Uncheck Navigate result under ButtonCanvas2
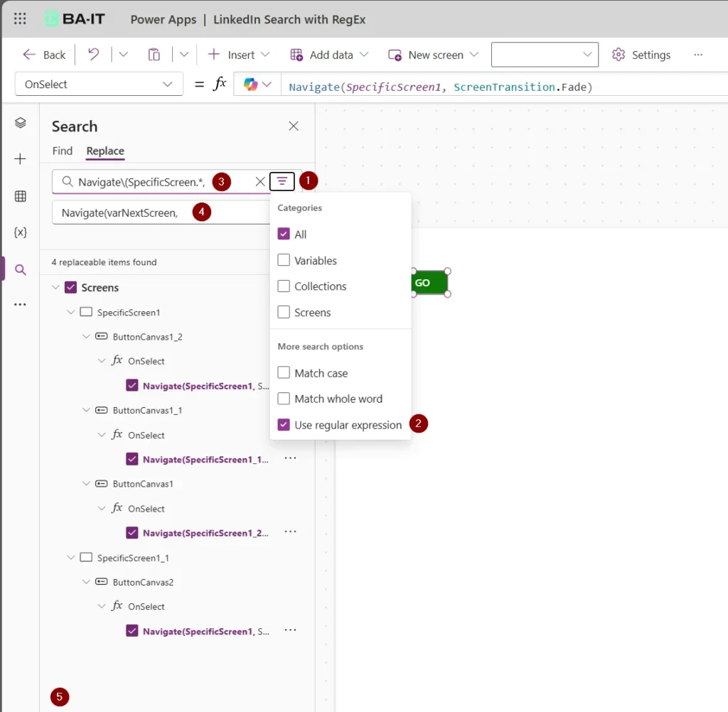728x712 pixels. [x=132, y=631]
